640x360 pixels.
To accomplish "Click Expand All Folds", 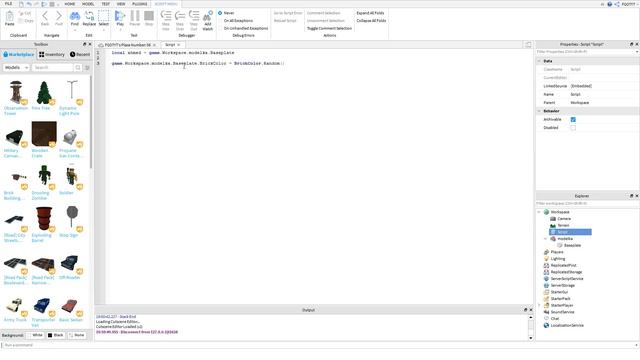I will (370, 13).
